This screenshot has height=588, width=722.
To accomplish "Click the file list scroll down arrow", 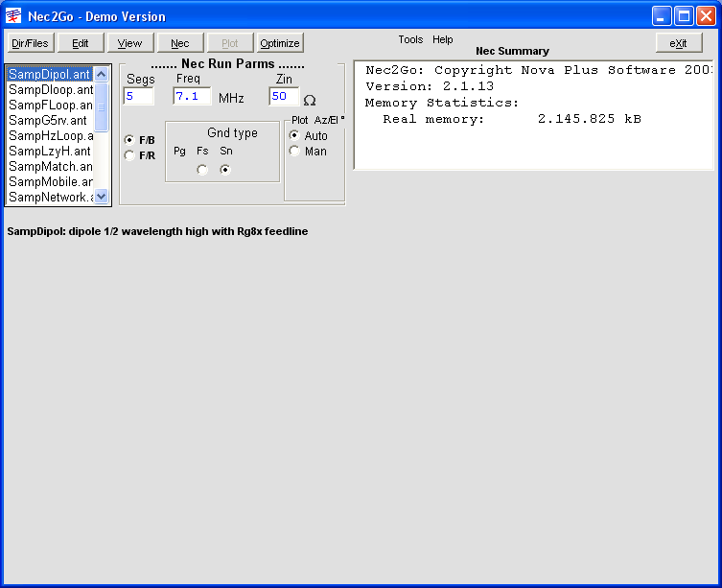I will (x=102, y=197).
